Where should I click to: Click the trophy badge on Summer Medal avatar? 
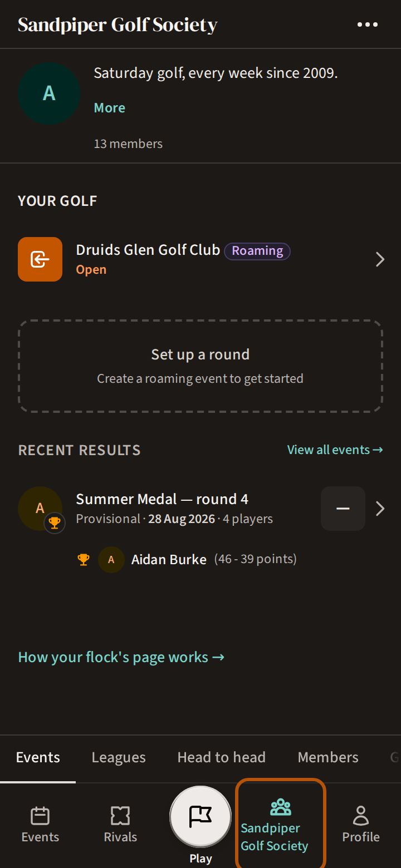(x=55, y=523)
